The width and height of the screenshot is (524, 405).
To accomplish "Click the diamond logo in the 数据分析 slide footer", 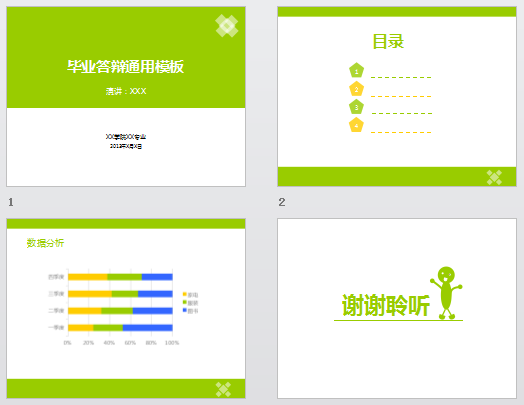I will pos(223,389).
